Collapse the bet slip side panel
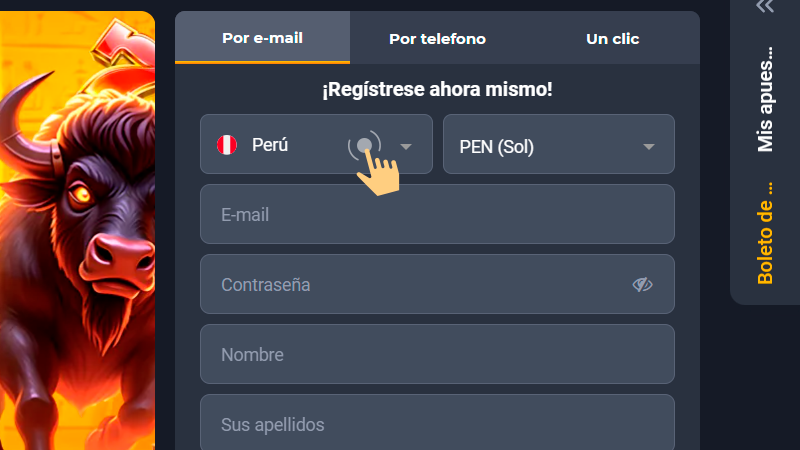This screenshot has height=450, width=800. coord(765,7)
